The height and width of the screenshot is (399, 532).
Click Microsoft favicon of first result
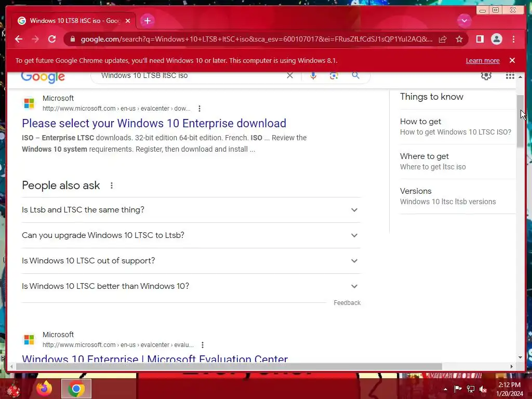click(29, 103)
